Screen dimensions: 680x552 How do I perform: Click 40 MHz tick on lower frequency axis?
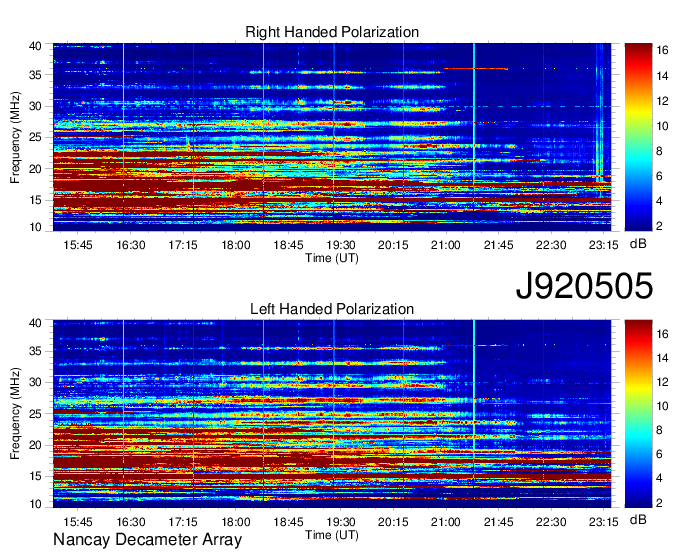35,323
